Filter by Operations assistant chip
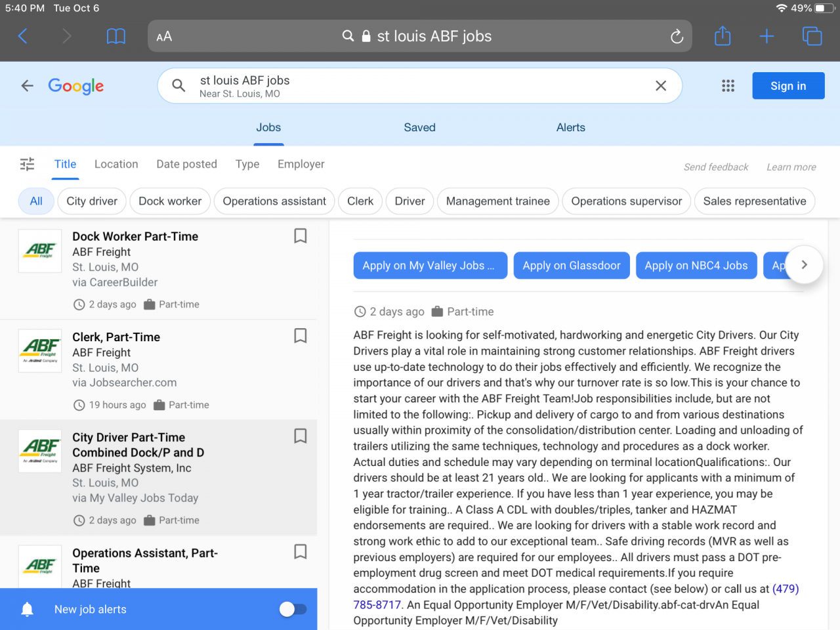The width and height of the screenshot is (840, 630). [274, 201]
